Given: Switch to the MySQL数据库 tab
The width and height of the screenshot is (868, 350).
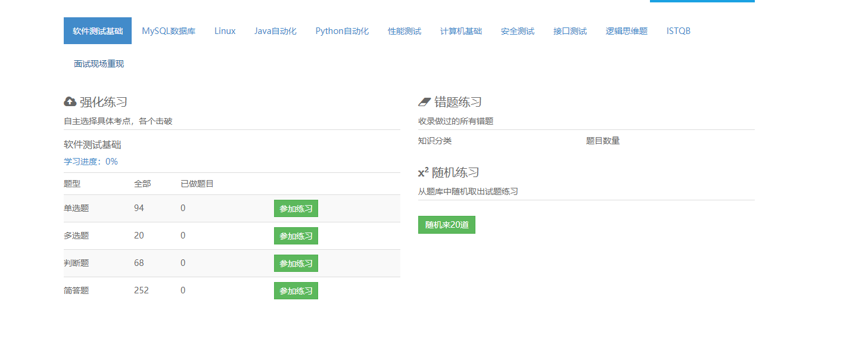Looking at the screenshot, I should 169,31.
